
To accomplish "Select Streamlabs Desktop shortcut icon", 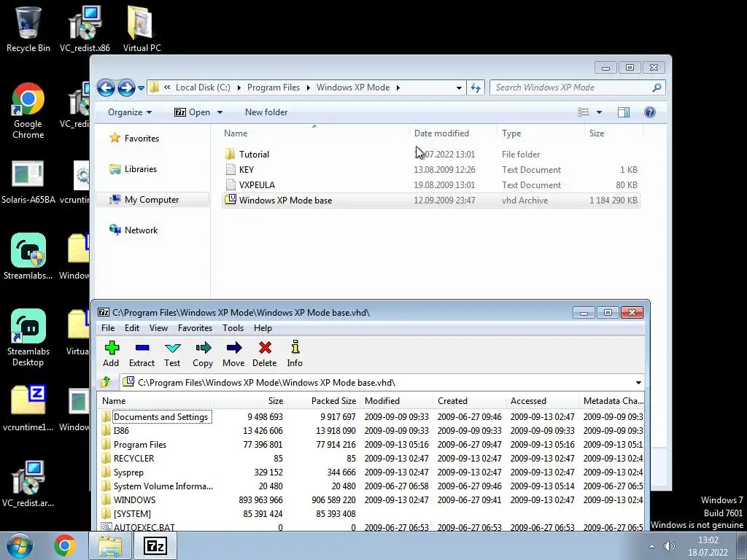I will point(28,338).
